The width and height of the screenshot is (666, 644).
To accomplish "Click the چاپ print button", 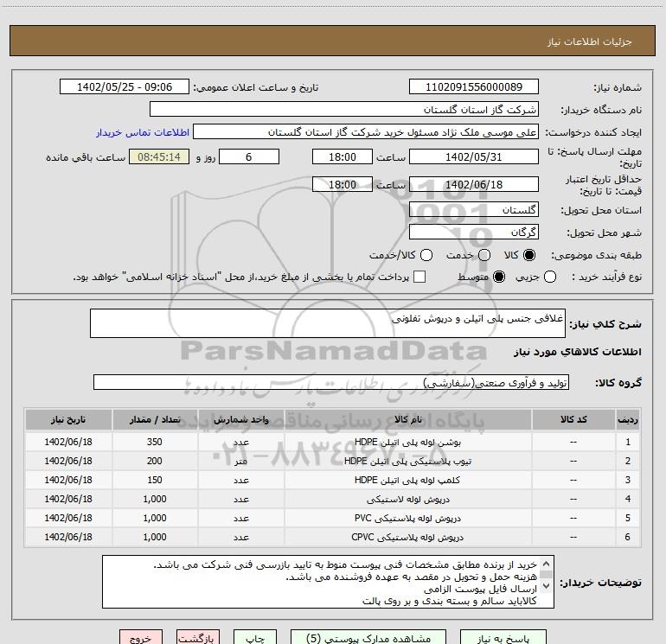I will 255,639.
